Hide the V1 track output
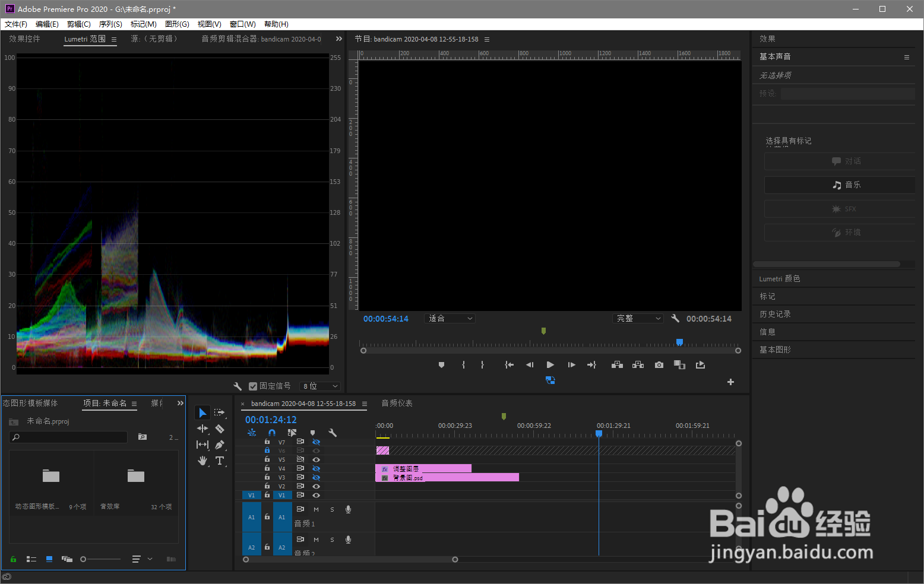The width and height of the screenshot is (924, 584). click(317, 495)
